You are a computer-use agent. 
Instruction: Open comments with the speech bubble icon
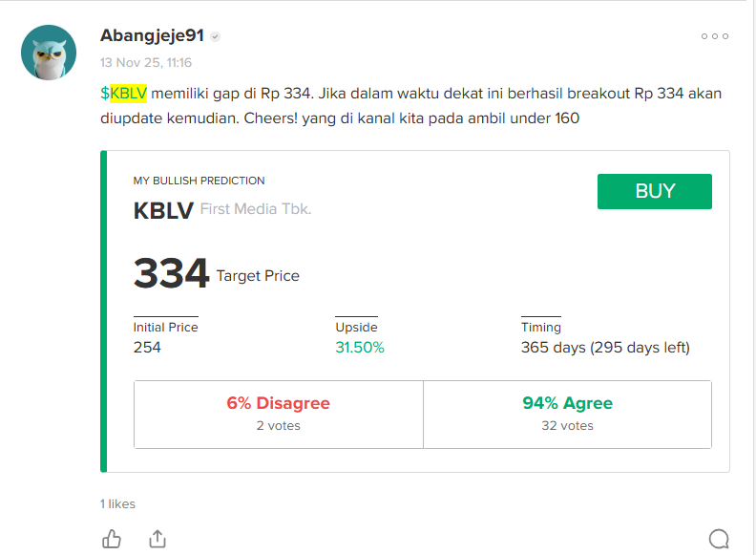(719, 539)
